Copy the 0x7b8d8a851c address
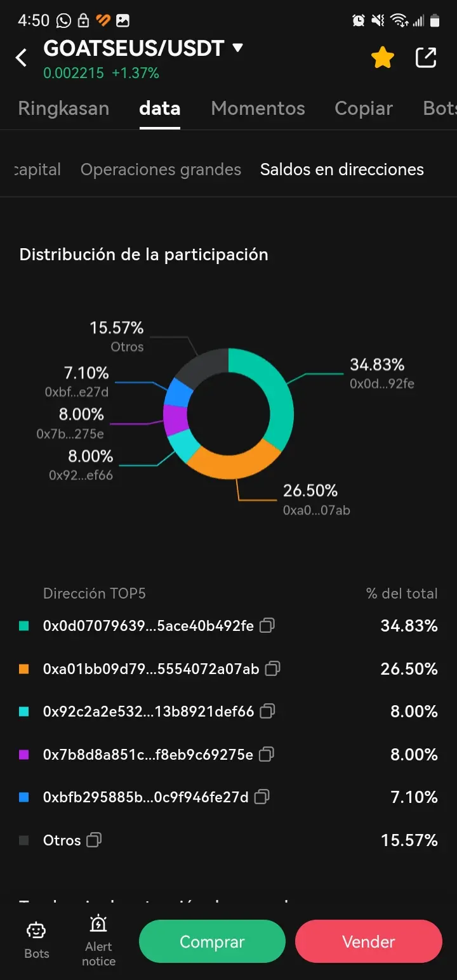 point(267,754)
